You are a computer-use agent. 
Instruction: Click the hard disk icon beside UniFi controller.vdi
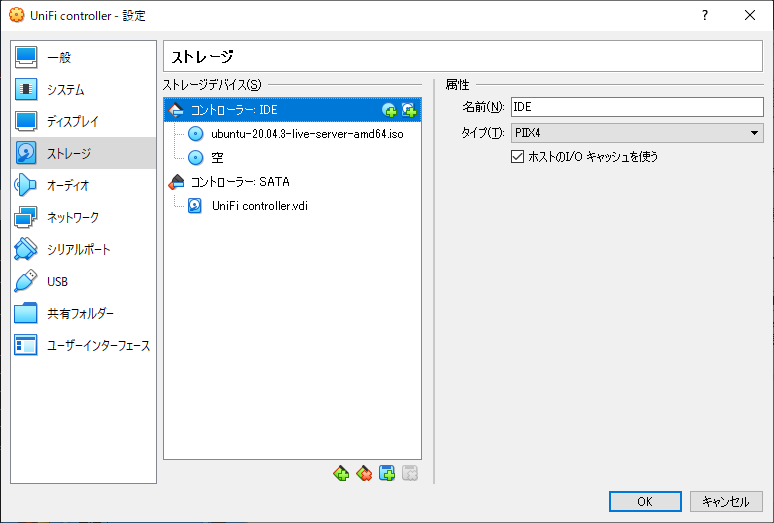(x=195, y=206)
